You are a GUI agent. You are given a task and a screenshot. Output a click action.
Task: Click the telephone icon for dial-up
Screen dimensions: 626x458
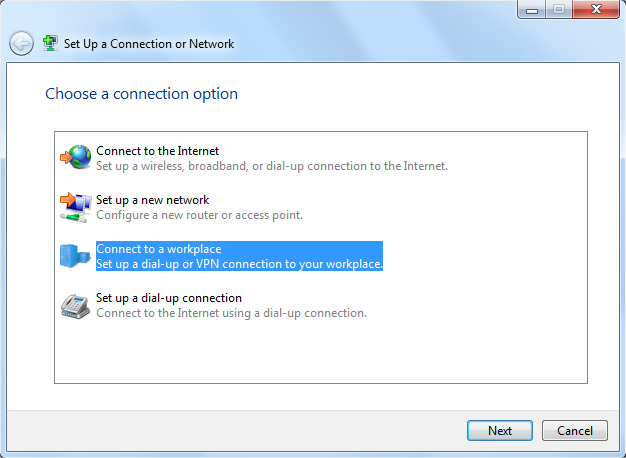click(x=76, y=305)
